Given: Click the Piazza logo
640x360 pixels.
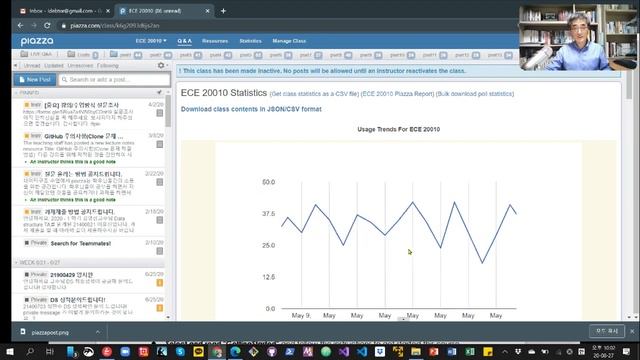Looking at the screenshot, I should [x=37, y=41].
